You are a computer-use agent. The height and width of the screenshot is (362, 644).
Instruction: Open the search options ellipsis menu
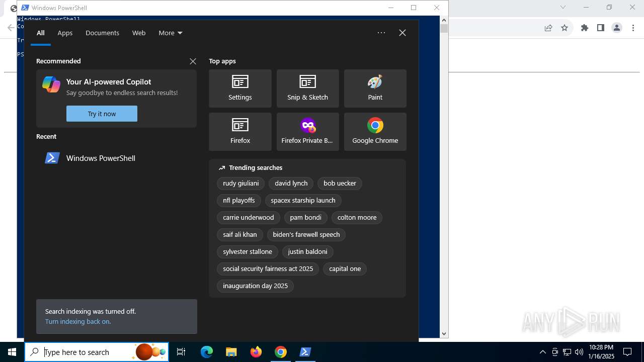click(381, 33)
